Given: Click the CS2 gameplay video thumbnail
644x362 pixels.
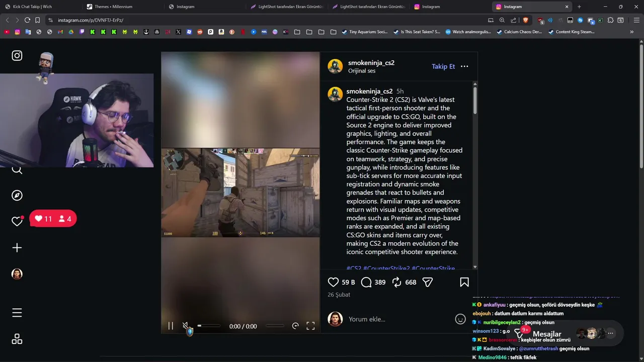Looking at the screenshot, I should [x=240, y=192].
